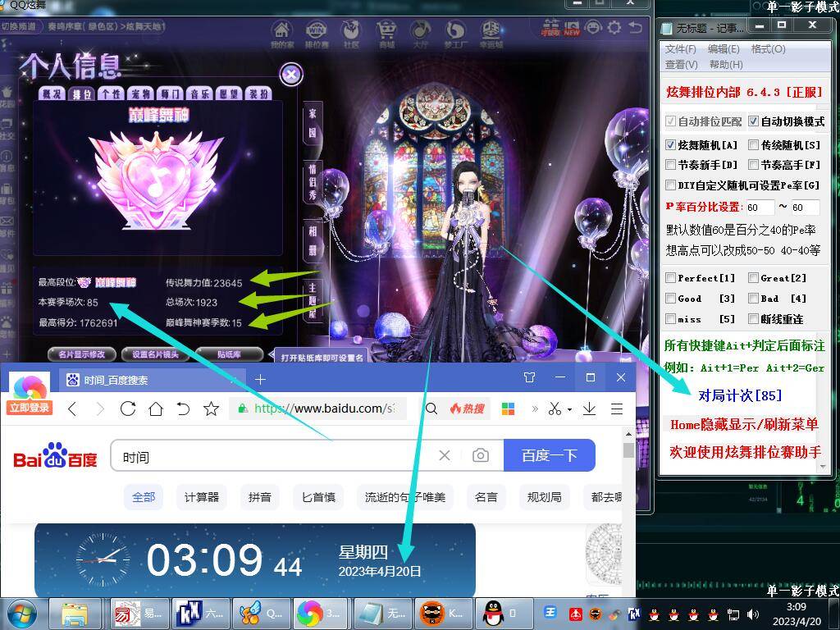The width and height of the screenshot is (840, 630).
Task: Click the game settings gear icon
Action: pyautogui.click(x=614, y=27)
